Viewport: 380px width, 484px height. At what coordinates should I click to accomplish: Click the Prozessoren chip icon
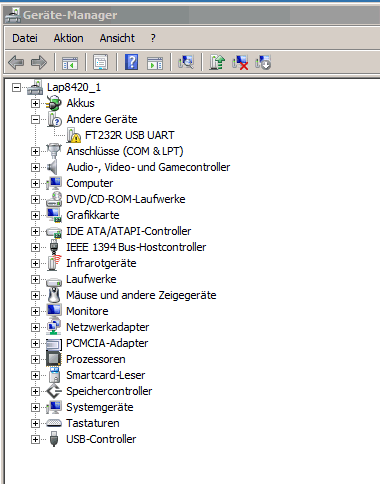tap(54, 359)
